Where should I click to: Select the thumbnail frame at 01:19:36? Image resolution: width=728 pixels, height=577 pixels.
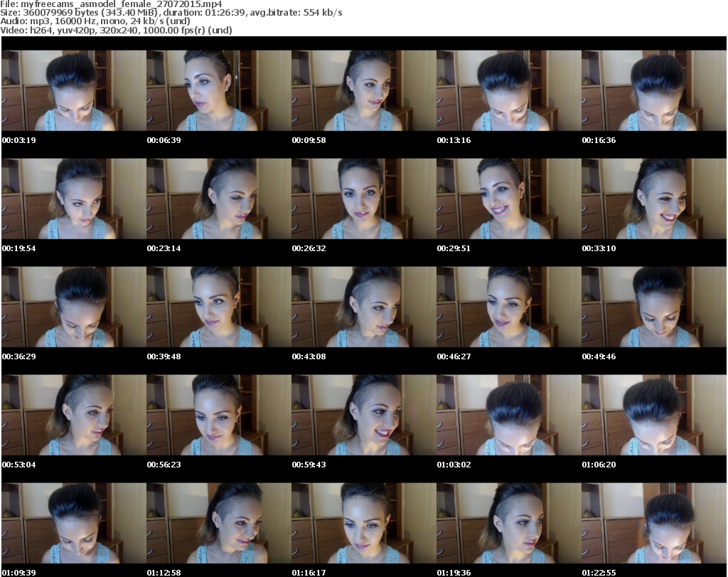tap(509, 523)
